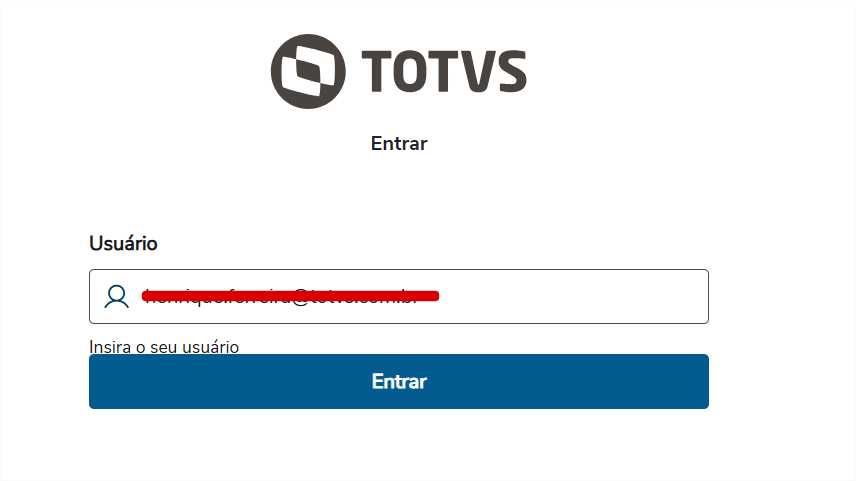Click the dark round TOTVS emblem
856x481 pixels.
pyautogui.click(x=308, y=72)
